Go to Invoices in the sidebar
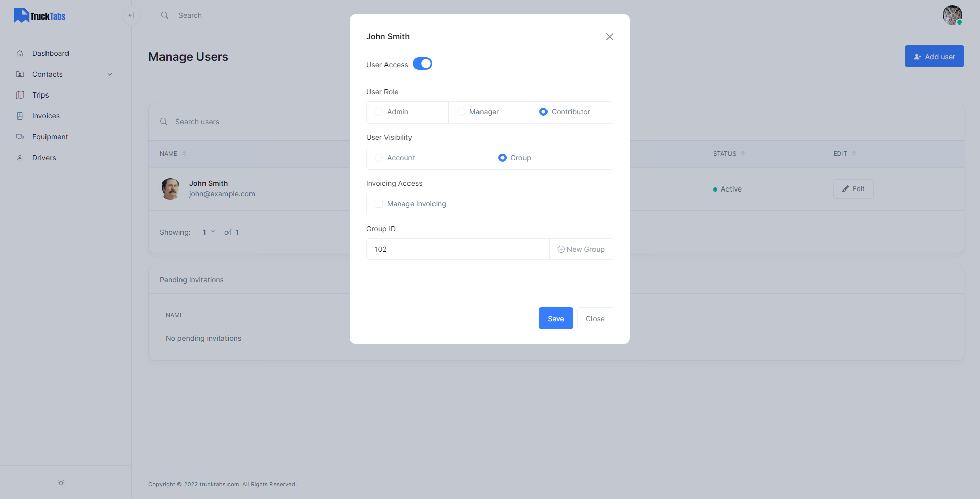Screen dimensions: 980x499 [45, 116]
